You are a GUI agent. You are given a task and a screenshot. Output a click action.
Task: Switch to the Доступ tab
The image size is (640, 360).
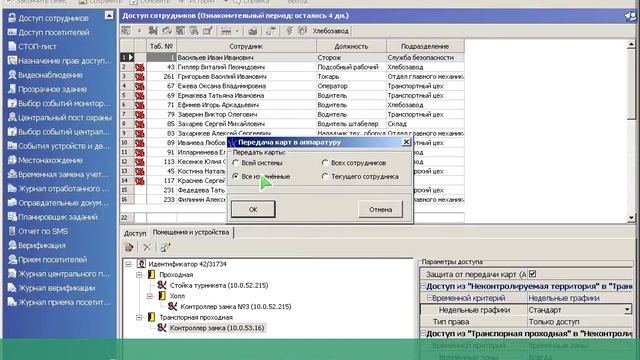pyautogui.click(x=135, y=233)
